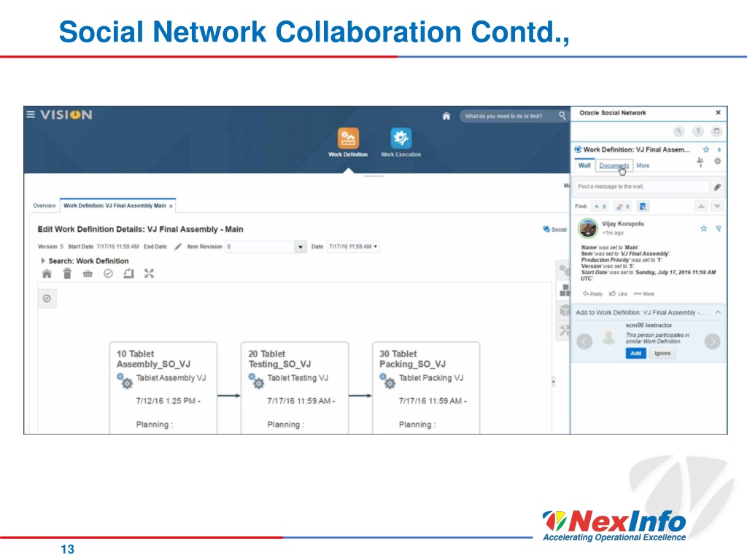Image resolution: width=747 pixels, height=560 pixels.
Task: Click the fullscreen expand arrows icon
Action: 149,273
